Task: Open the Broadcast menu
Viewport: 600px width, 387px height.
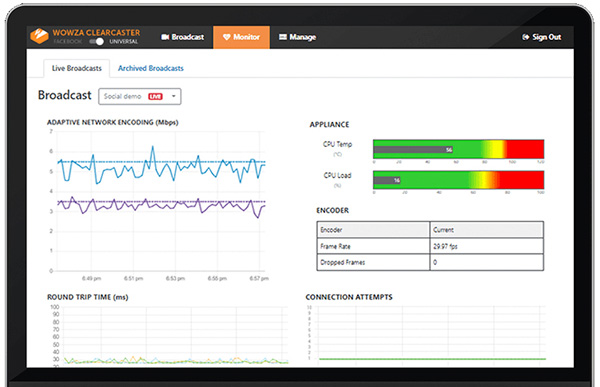Action: point(183,37)
